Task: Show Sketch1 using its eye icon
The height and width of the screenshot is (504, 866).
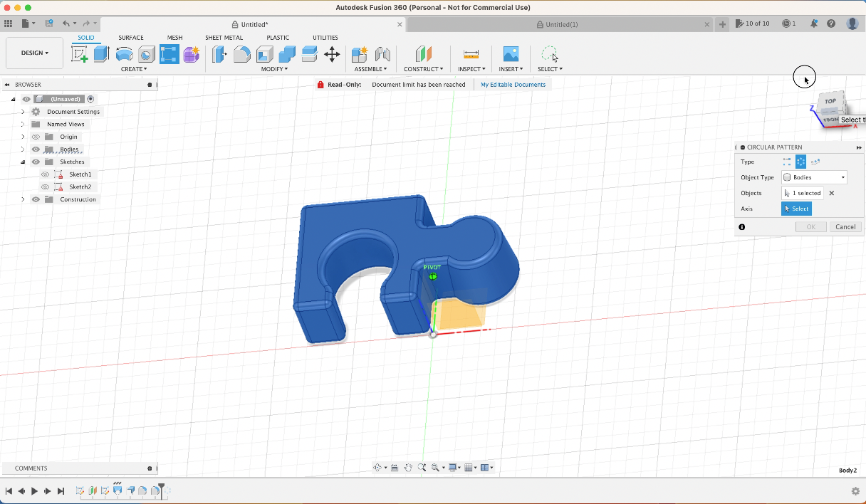Action: [45, 174]
